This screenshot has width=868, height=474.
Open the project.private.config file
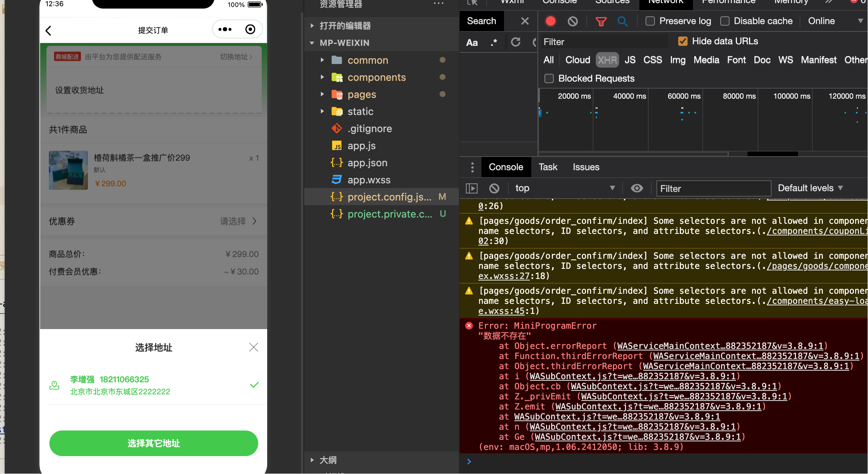pyautogui.click(x=381, y=214)
